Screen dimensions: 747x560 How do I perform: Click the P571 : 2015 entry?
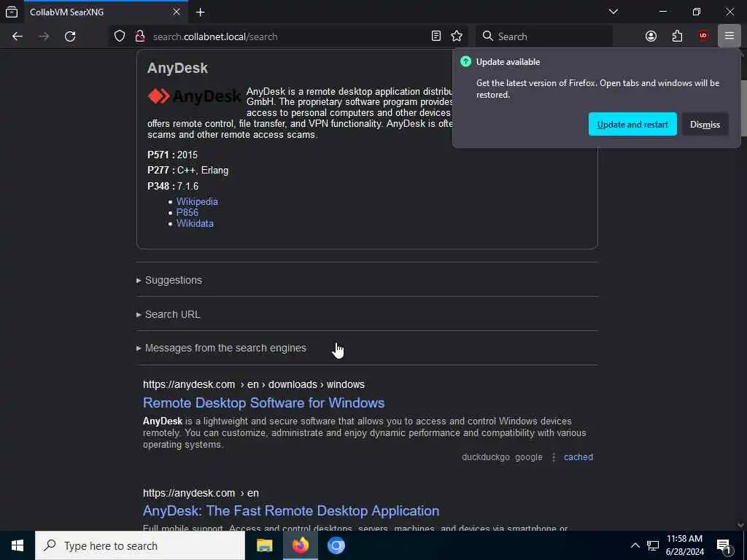point(172,155)
